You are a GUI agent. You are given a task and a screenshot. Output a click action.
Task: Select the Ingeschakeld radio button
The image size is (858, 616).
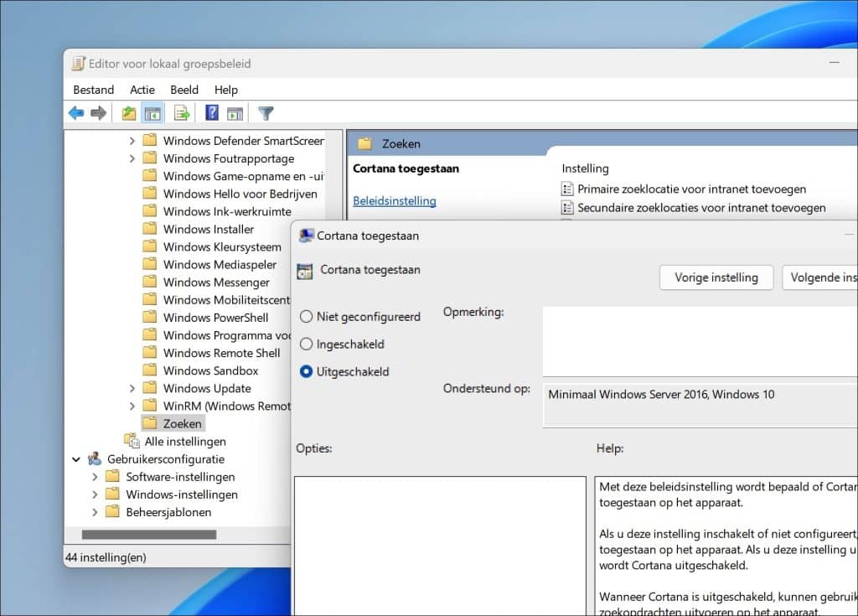click(x=306, y=344)
